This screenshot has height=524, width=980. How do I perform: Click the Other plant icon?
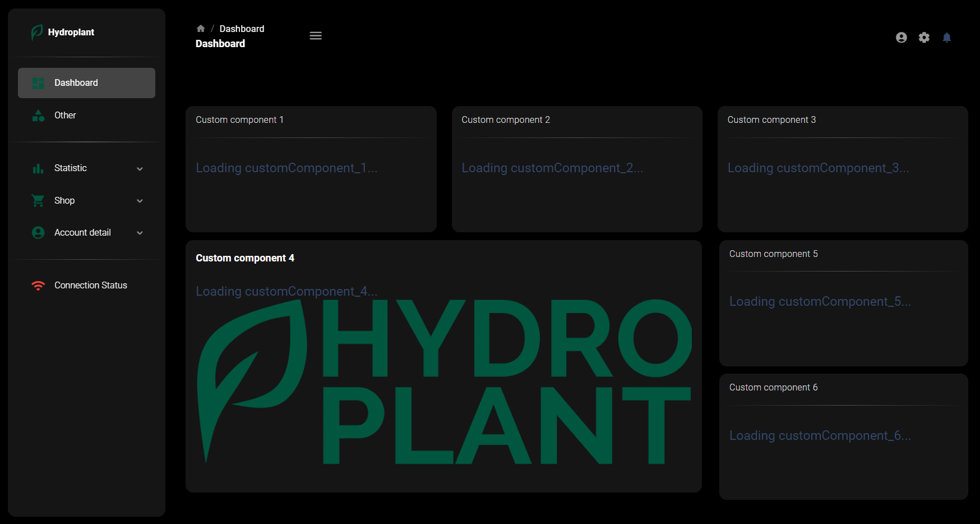38,115
